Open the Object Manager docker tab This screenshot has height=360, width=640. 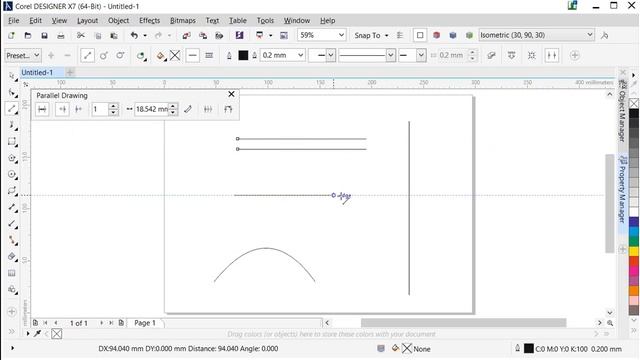tap(622, 111)
